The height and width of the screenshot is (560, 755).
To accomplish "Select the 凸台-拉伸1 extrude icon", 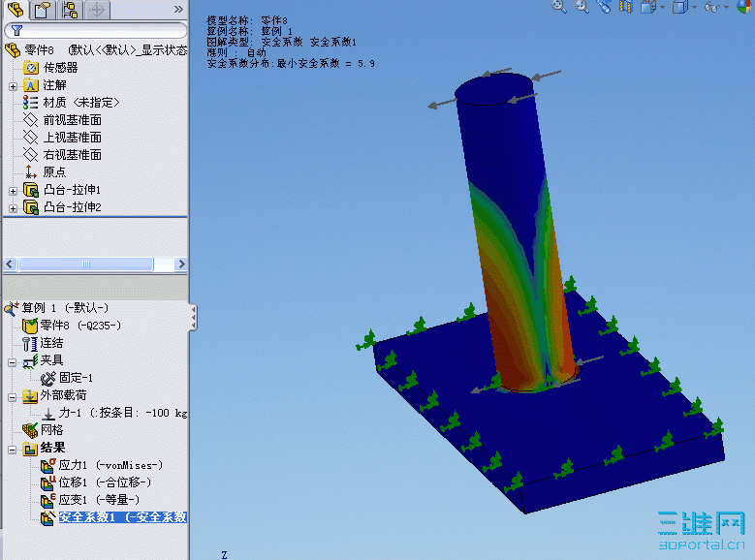I will coord(31,190).
